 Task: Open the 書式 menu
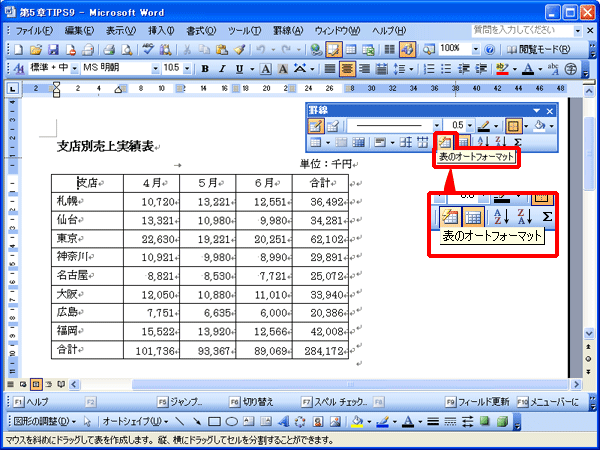[201, 31]
